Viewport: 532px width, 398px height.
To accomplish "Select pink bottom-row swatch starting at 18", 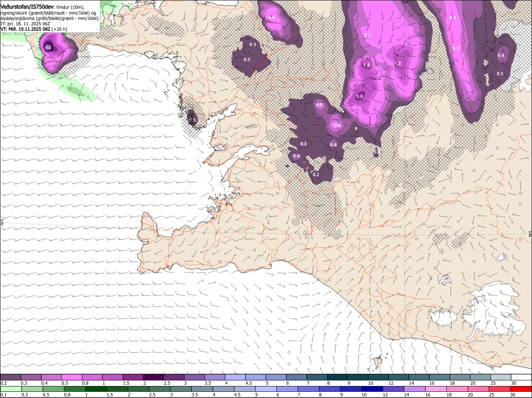I will click(458, 389).
